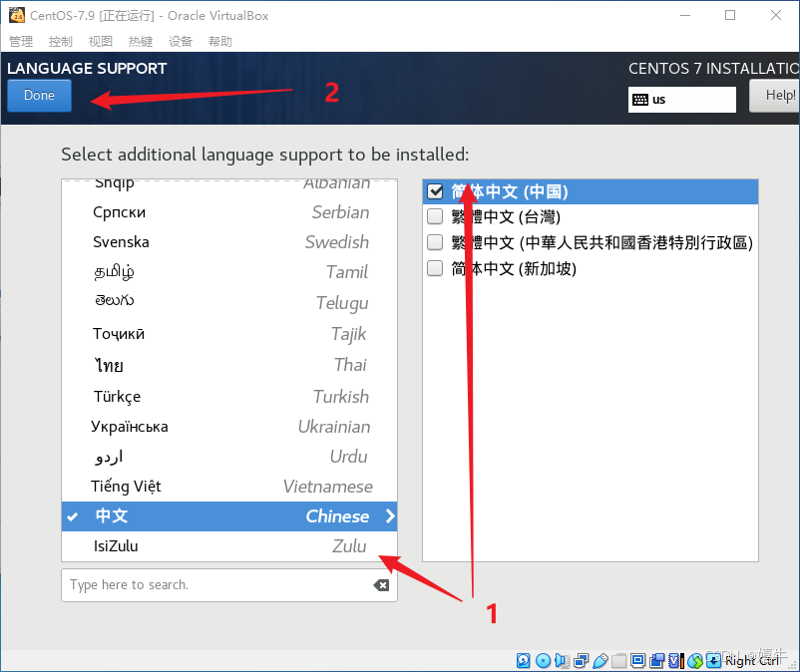The height and width of the screenshot is (672, 800).
Task: Click the keyboard capture host-key icon
Action: pyautogui.click(x=714, y=661)
